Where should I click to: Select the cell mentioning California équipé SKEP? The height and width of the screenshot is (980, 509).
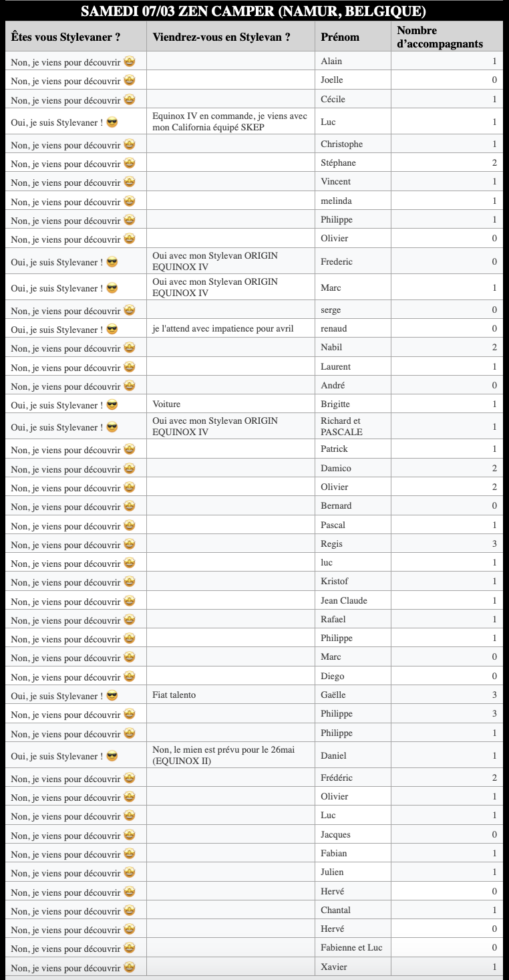point(230,122)
